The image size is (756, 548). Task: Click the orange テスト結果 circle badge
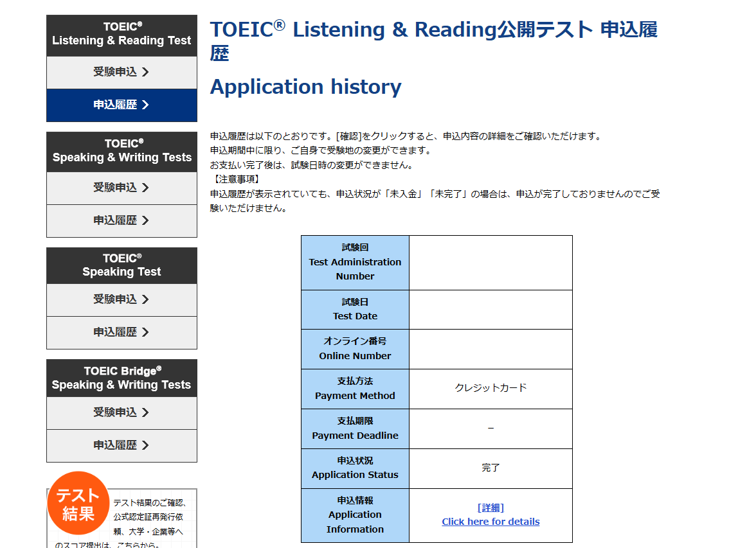coord(78,503)
